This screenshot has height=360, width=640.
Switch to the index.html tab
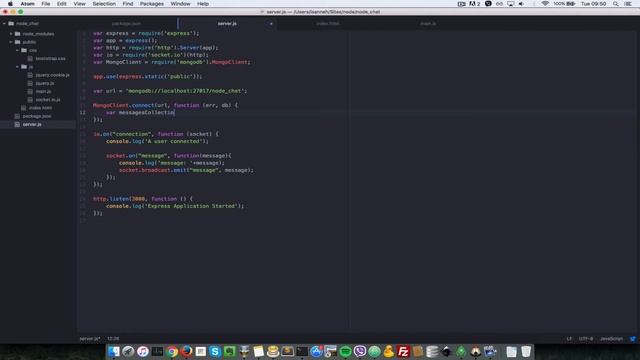pyautogui.click(x=328, y=24)
